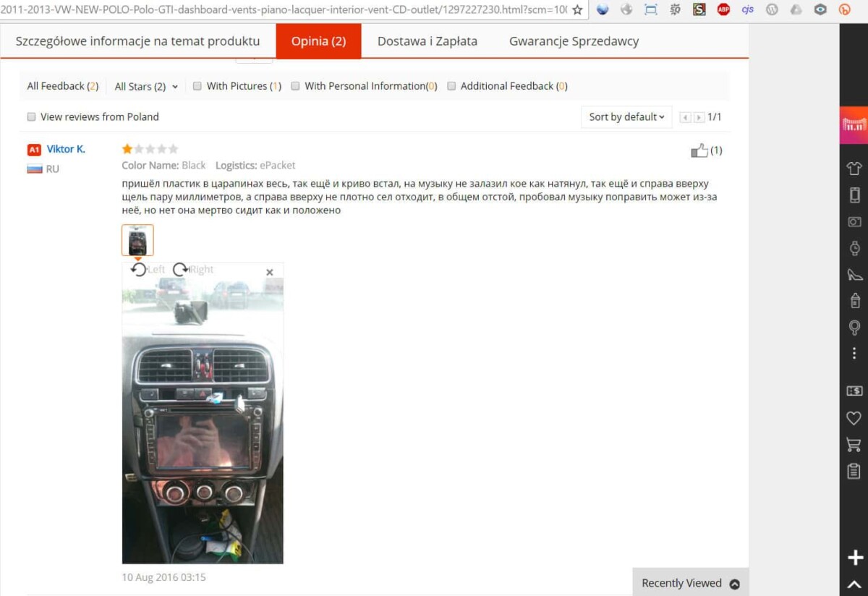Check View reviews from Poland
Viewport: 868px width, 596px height.
pyautogui.click(x=31, y=116)
